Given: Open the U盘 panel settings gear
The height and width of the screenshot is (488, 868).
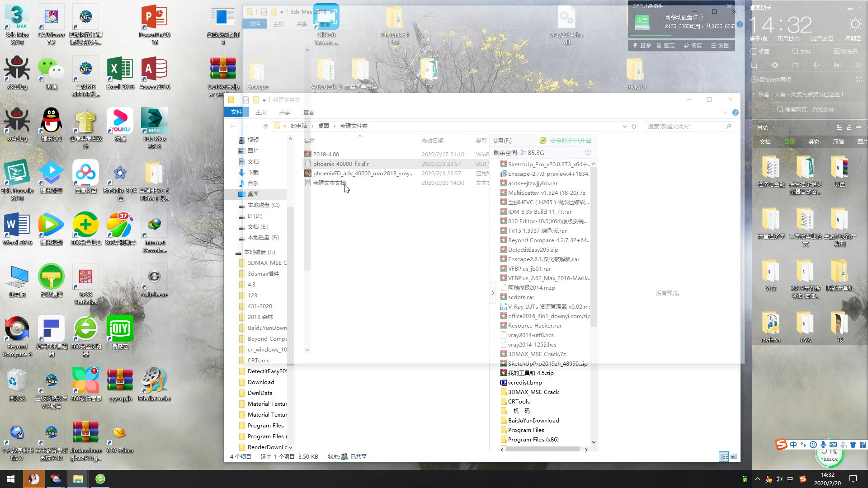Looking at the screenshot, I should (588, 153).
